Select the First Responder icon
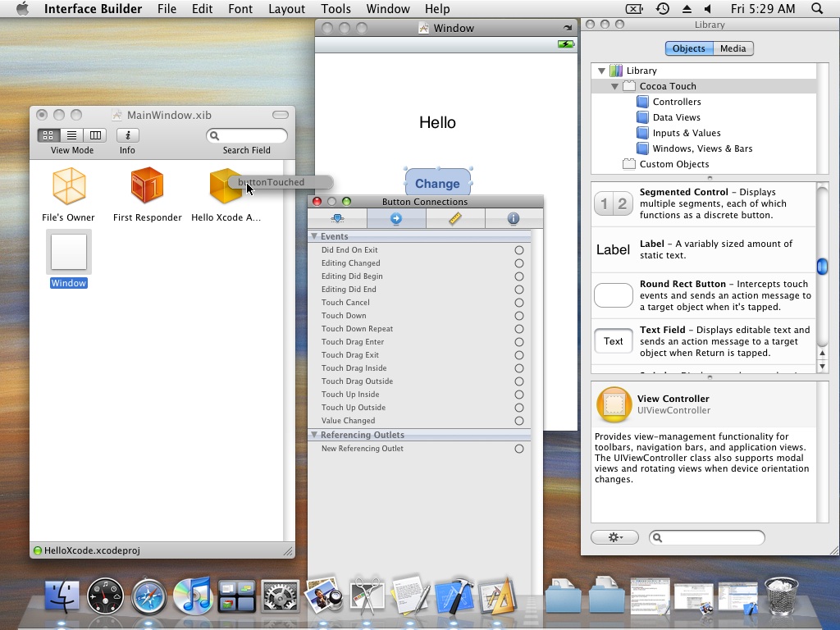Viewport: 840px width, 630px height. point(147,185)
